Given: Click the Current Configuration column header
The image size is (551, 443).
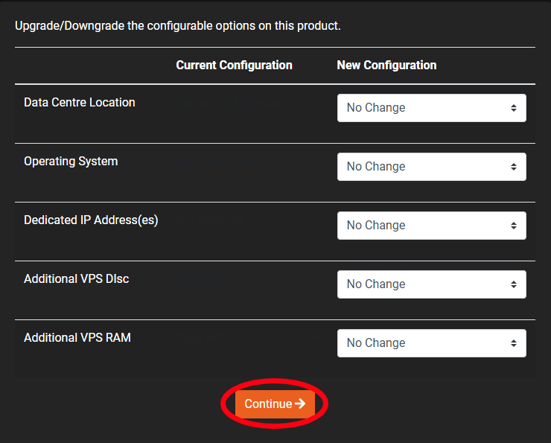Looking at the screenshot, I should [x=234, y=65].
